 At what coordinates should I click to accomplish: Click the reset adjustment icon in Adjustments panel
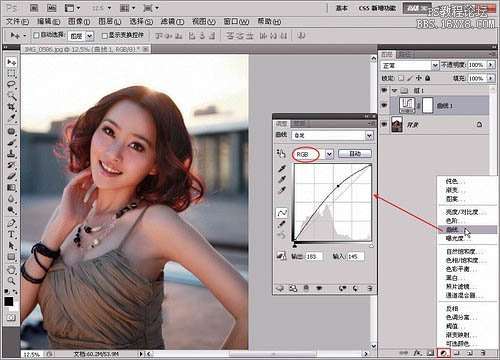tap(355, 288)
